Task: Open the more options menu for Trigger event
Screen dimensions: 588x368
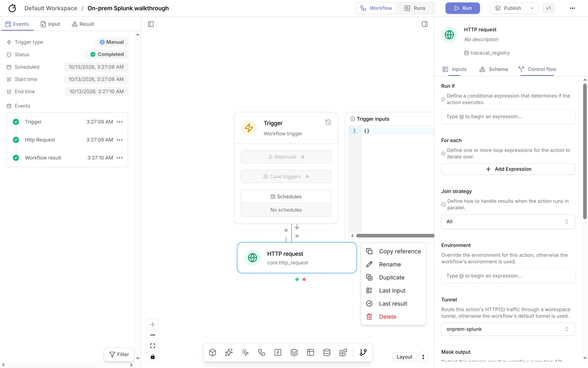Action: pyautogui.click(x=120, y=122)
